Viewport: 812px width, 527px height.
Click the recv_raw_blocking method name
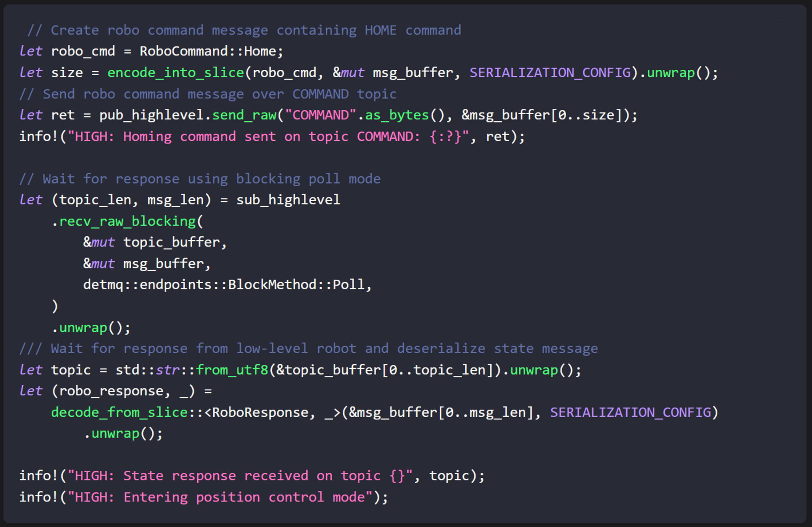[x=127, y=221]
